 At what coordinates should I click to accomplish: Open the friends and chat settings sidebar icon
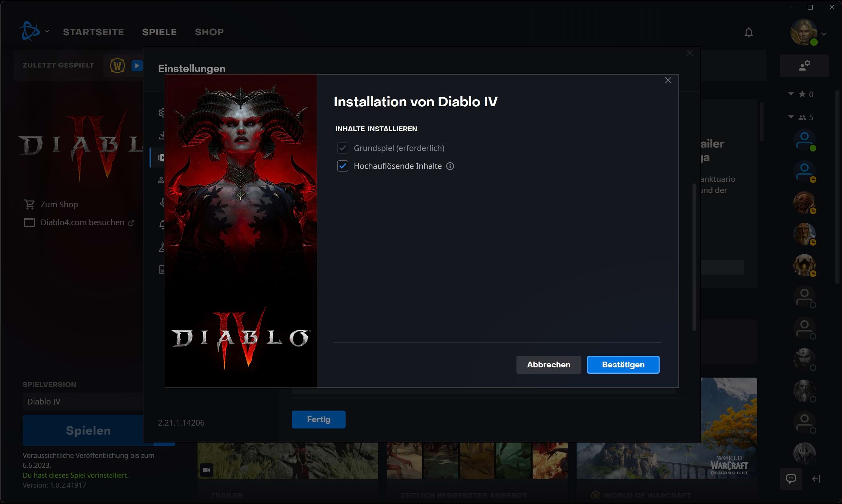point(161,180)
